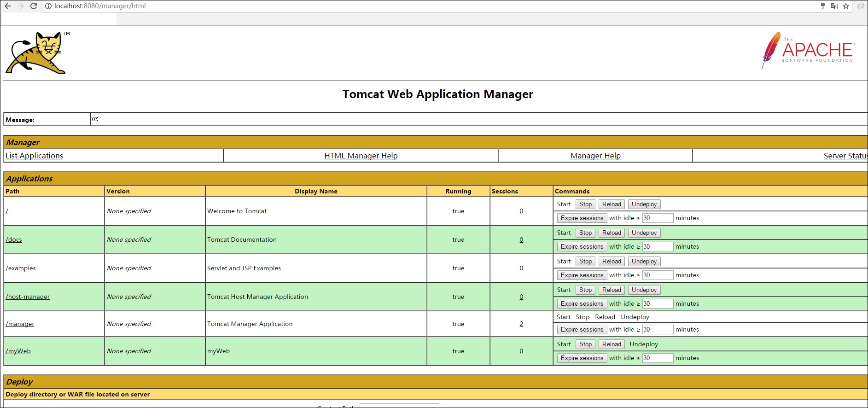This screenshot has height=408, width=868.
Task: Open the /examples application path
Action: coord(21,268)
